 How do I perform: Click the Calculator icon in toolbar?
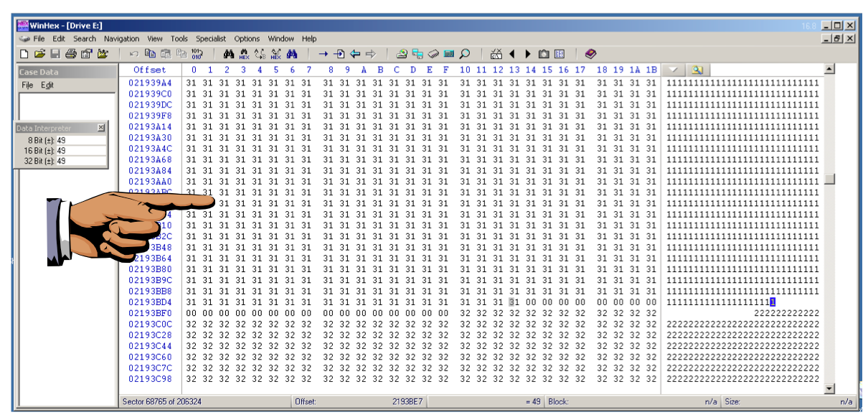tap(449, 54)
